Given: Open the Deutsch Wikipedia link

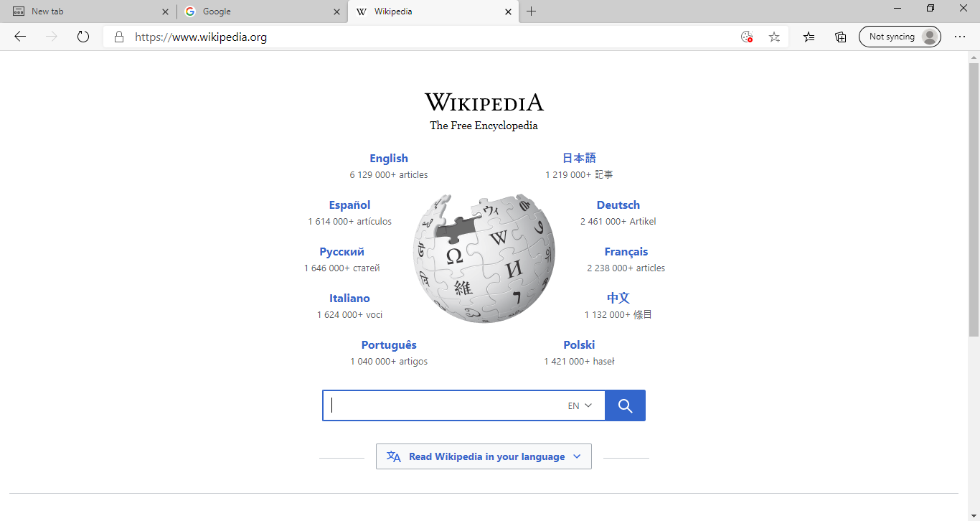Looking at the screenshot, I should click(x=618, y=205).
